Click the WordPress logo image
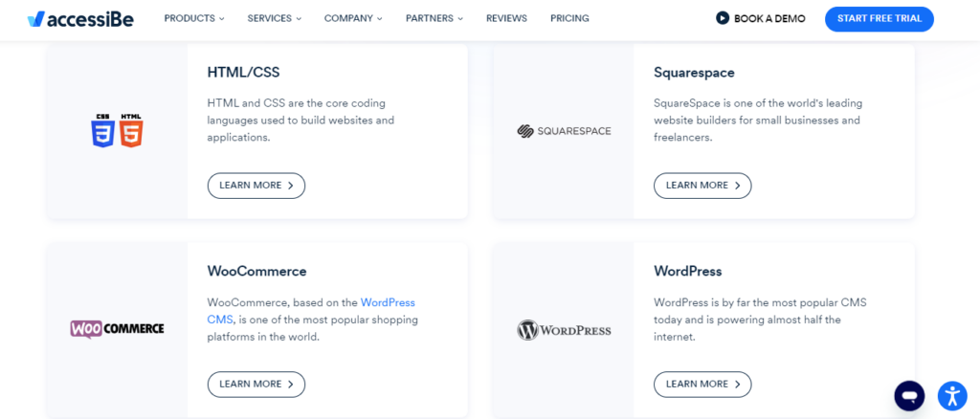980x419 pixels. pos(564,330)
